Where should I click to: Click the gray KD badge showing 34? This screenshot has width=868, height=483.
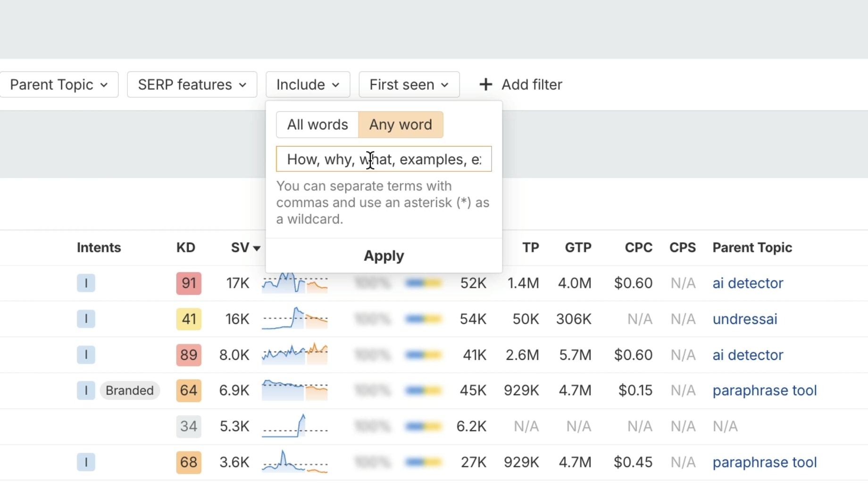tap(188, 426)
